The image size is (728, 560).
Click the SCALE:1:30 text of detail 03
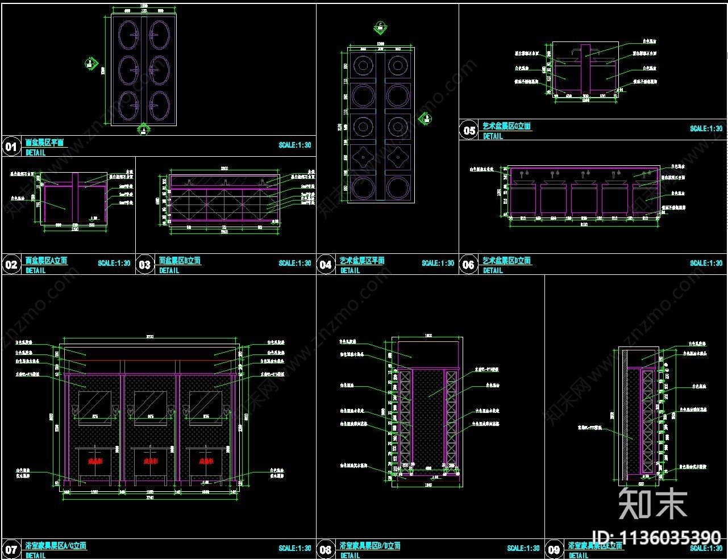pos(295,264)
